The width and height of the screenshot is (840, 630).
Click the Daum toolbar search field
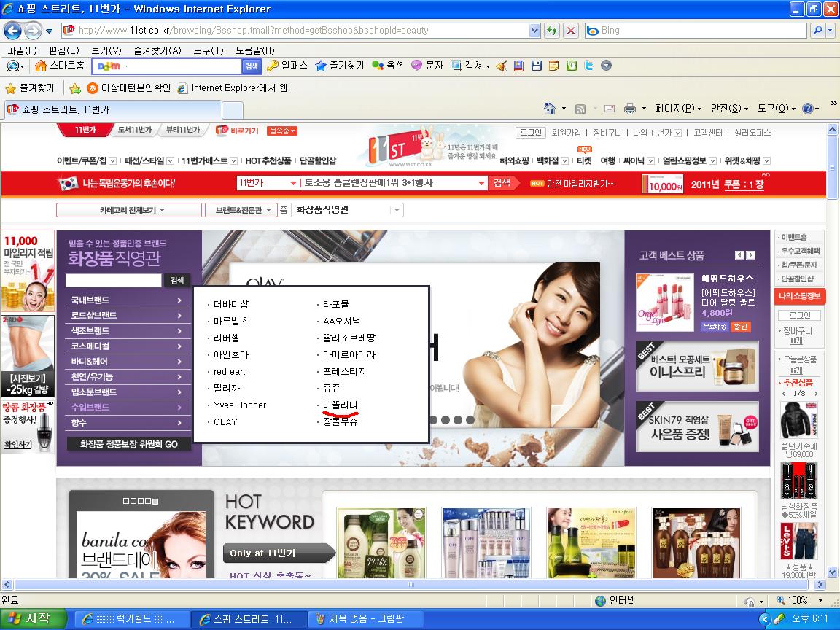point(167,66)
